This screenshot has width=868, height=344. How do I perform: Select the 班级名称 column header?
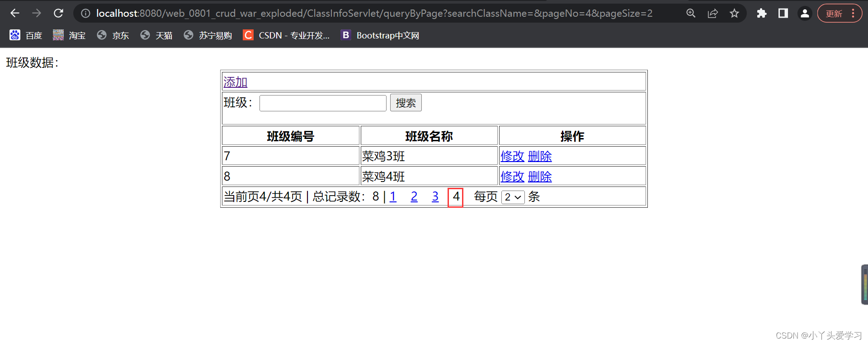point(429,136)
